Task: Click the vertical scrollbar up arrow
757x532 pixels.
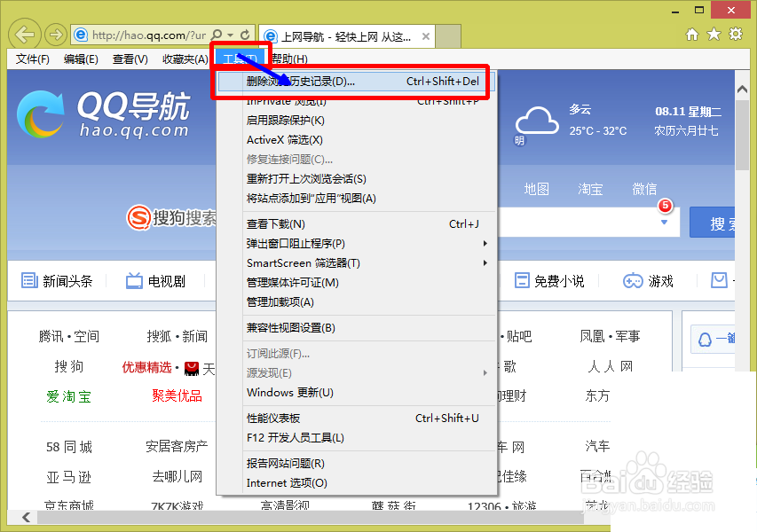Action: (743, 90)
